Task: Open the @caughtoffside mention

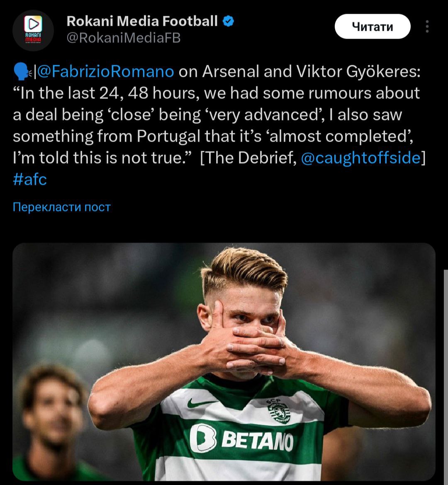Action: [360, 158]
